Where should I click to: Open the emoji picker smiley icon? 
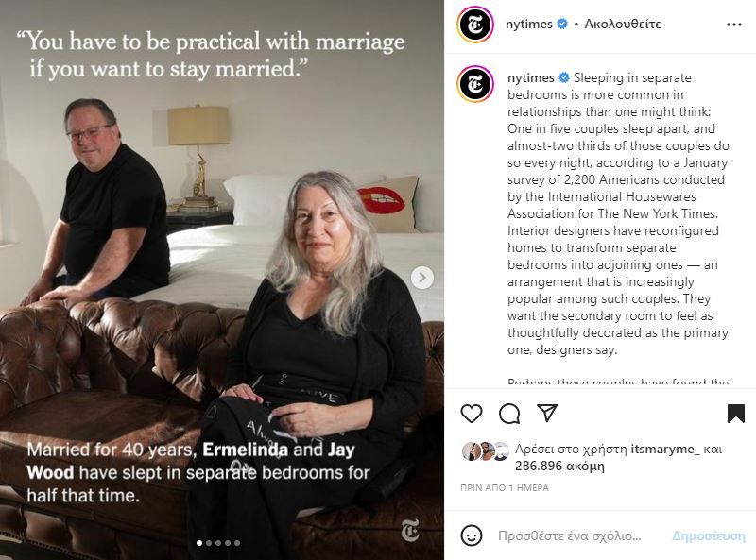tap(471, 535)
